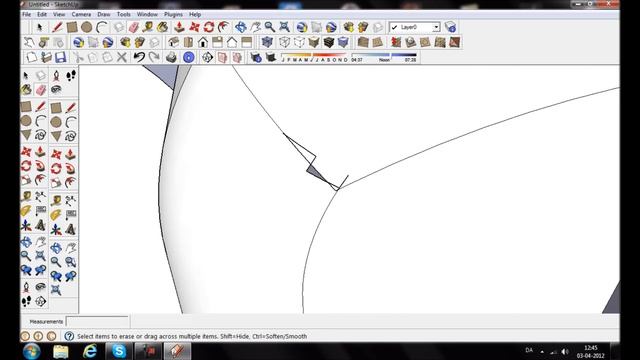The image size is (640, 360).
Task: Expand the Layer0 layer dropdown
Action: (436, 27)
